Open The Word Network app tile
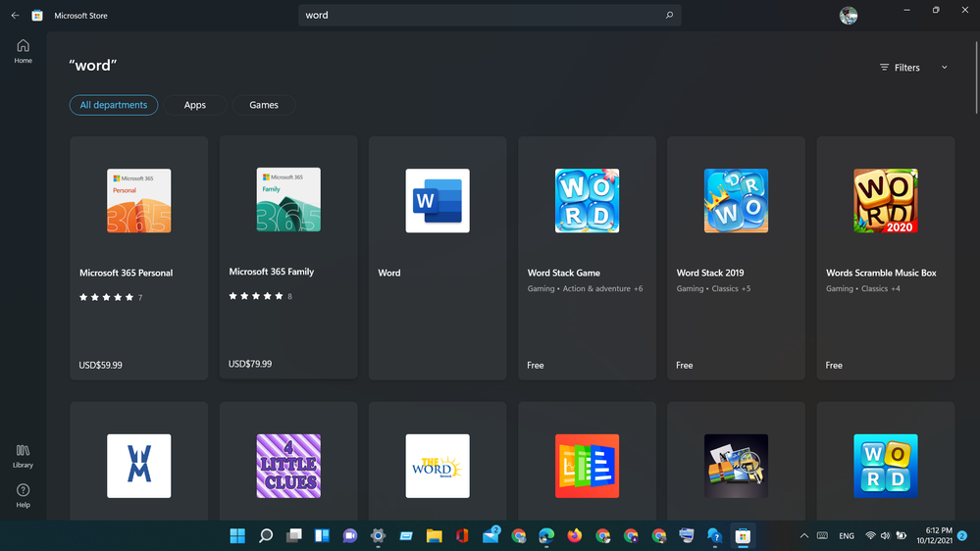The width and height of the screenshot is (980, 551). pyautogui.click(x=438, y=466)
